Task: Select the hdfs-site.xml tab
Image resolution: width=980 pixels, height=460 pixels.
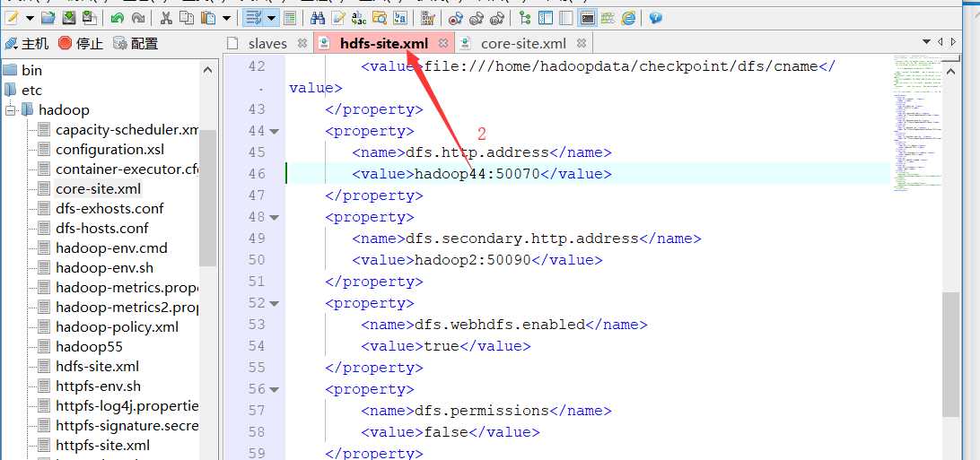Action: (384, 44)
